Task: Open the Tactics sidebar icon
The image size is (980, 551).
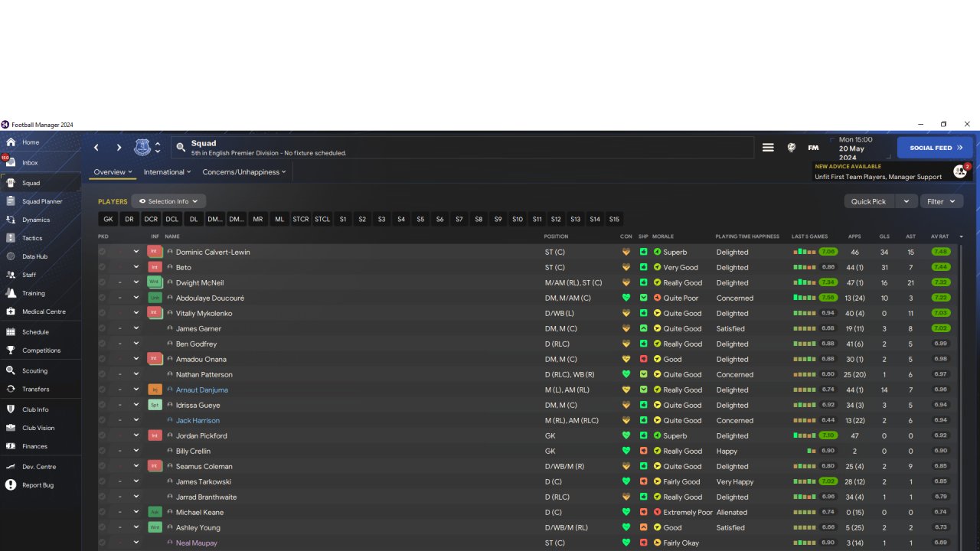Action: point(11,238)
